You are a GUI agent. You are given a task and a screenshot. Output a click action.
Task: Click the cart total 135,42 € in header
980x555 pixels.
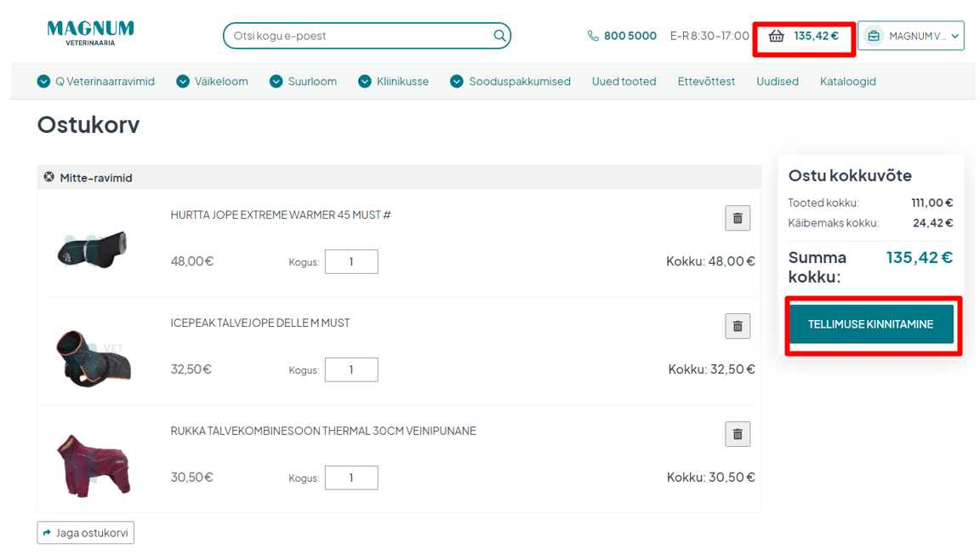pyautogui.click(x=817, y=36)
